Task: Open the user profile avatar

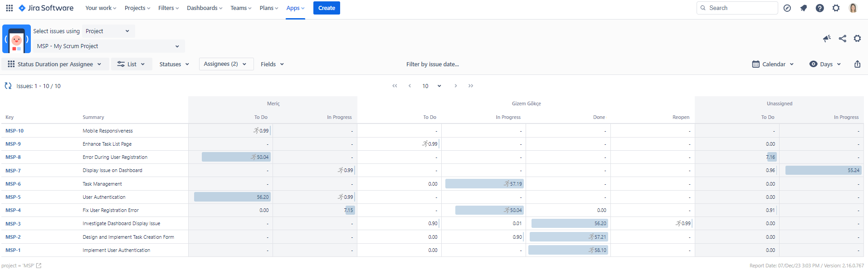Action: coord(853,8)
